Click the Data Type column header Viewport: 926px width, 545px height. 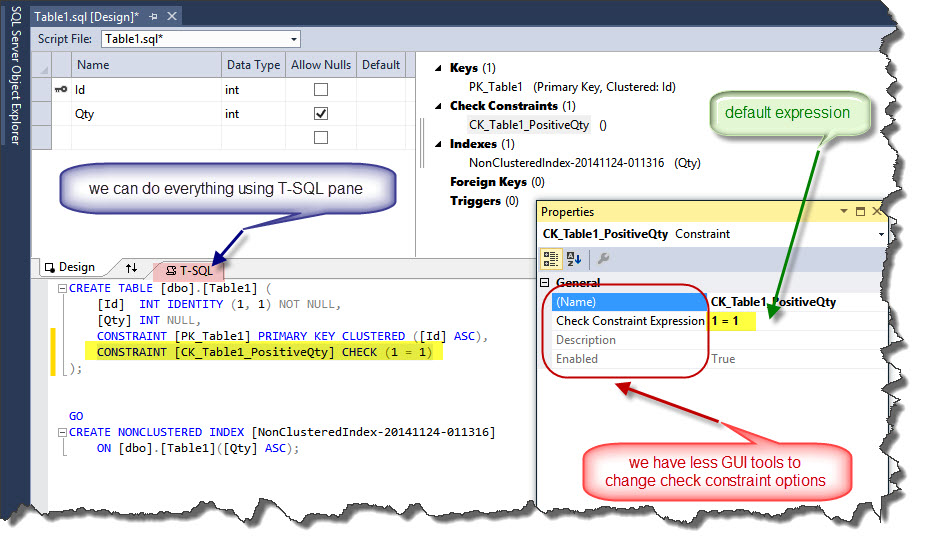pos(253,65)
